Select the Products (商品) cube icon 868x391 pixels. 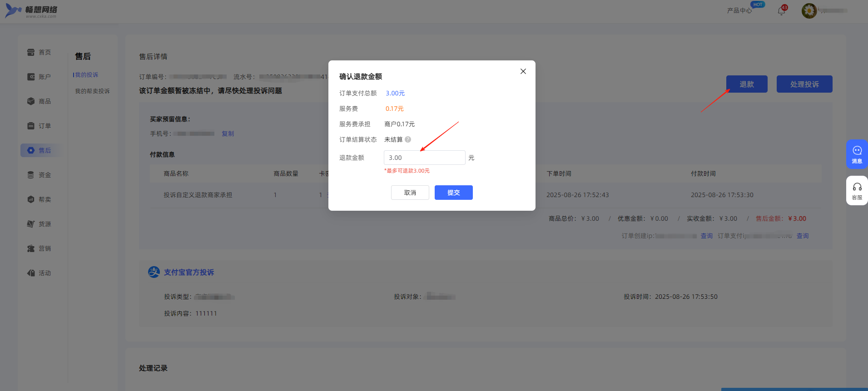click(31, 101)
